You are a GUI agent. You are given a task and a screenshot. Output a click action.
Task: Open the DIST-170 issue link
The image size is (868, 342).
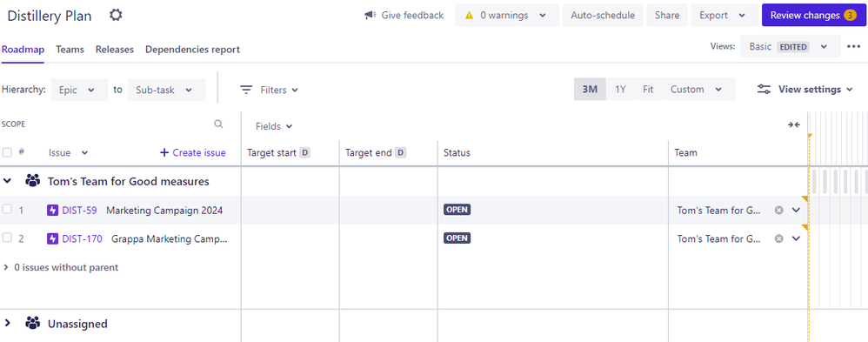(82, 239)
